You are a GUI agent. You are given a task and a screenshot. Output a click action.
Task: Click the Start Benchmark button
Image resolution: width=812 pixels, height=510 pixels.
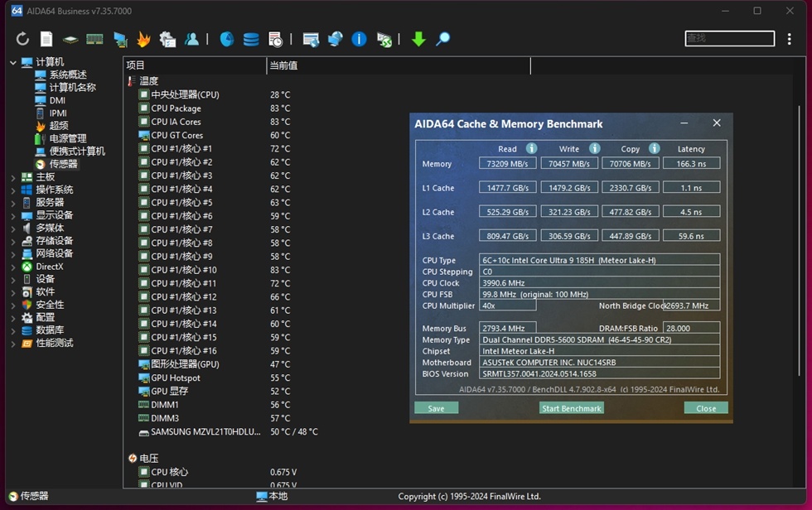(x=571, y=408)
